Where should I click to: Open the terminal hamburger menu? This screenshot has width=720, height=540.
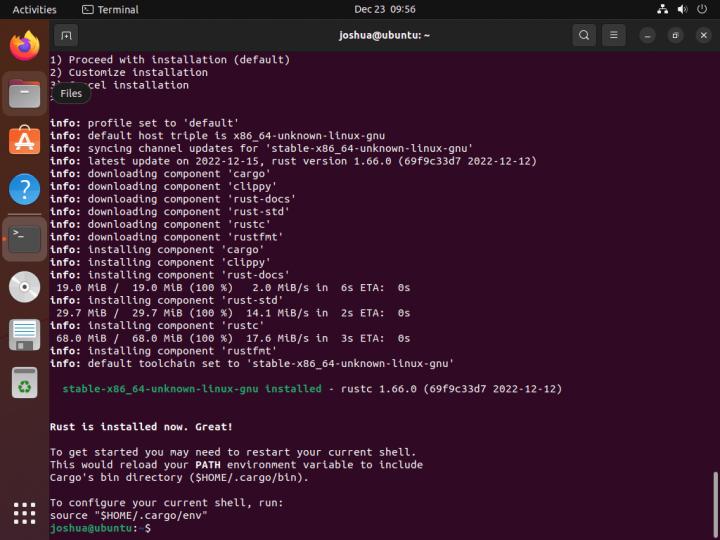(614, 35)
